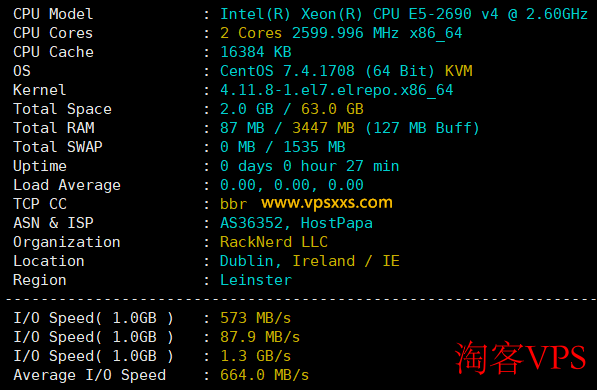The width and height of the screenshot is (597, 390).
Task: Select the "bbr" TCP CC value
Action: 233,204
